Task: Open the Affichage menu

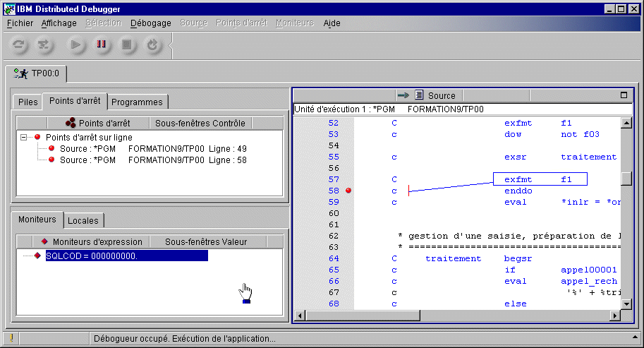Action: tap(59, 23)
